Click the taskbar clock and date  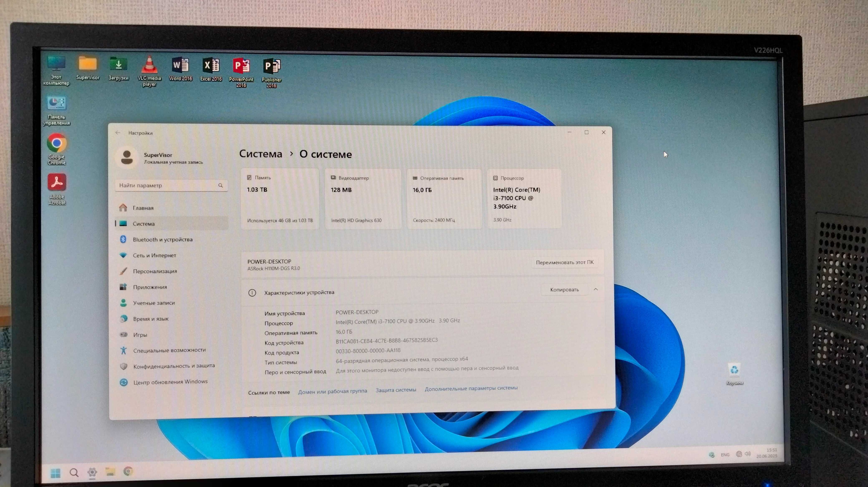(x=767, y=453)
